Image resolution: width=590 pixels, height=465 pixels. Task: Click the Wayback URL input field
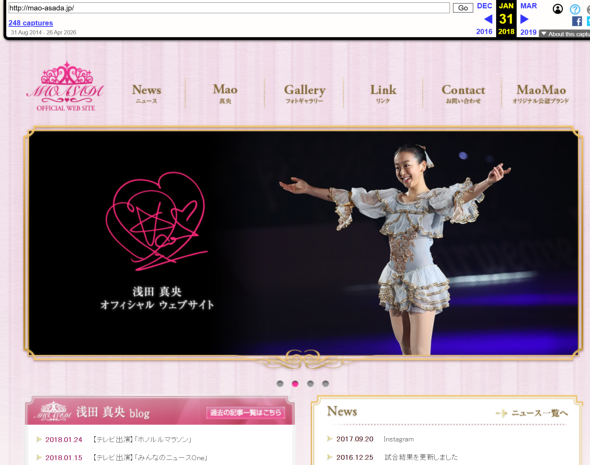click(229, 8)
